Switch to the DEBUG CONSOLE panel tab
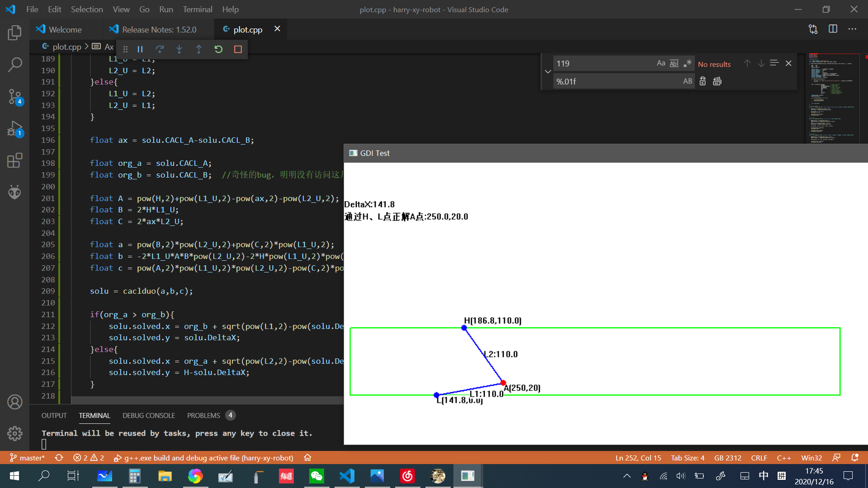The image size is (868, 488). coord(149,416)
